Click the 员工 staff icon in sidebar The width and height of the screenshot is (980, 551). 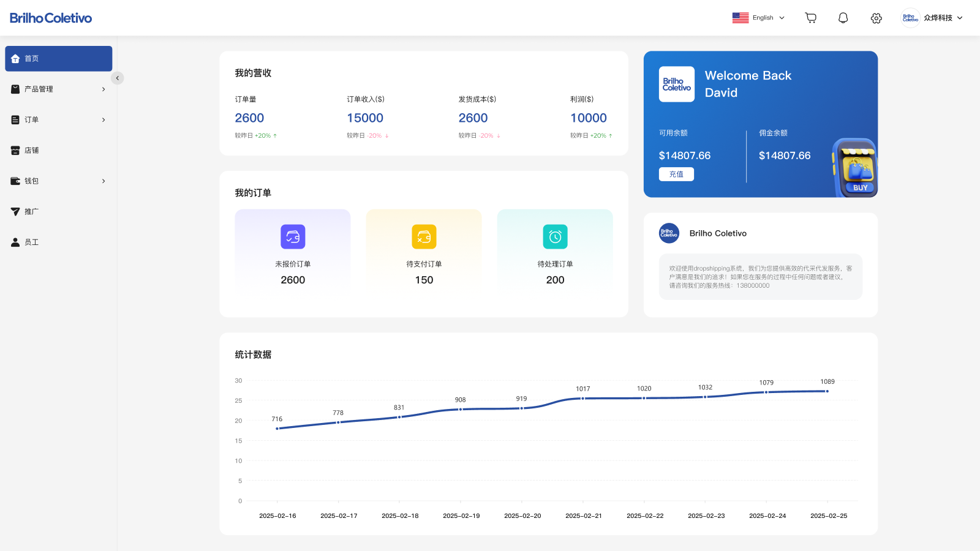pyautogui.click(x=15, y=242)
